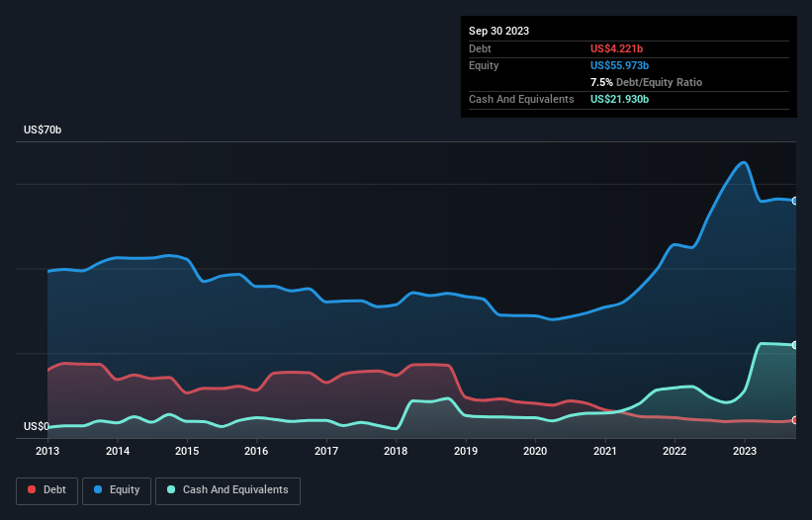Click the Sep 30 2023 tooltip date
The image size is (812, 520).
tap(498, 31)
